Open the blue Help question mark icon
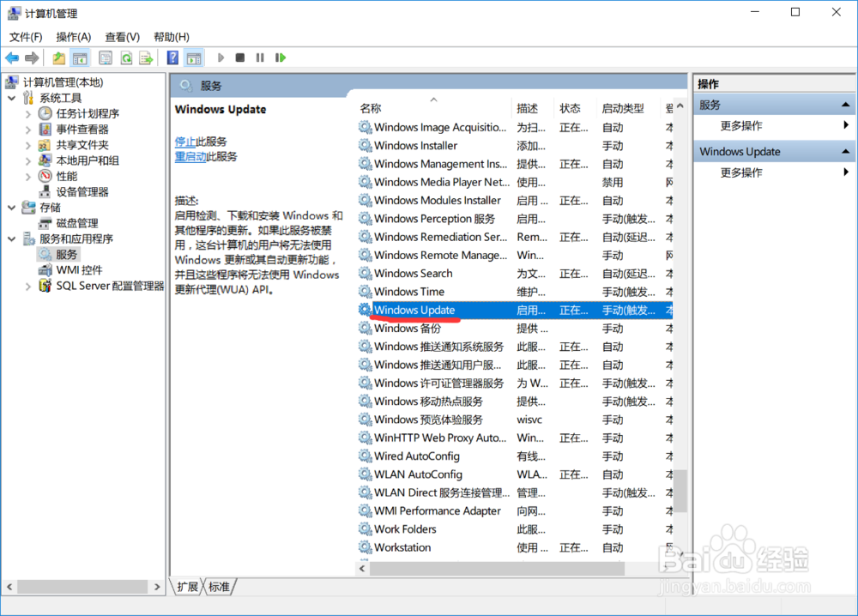The image size is (858, 616). (x=172, y=57)
